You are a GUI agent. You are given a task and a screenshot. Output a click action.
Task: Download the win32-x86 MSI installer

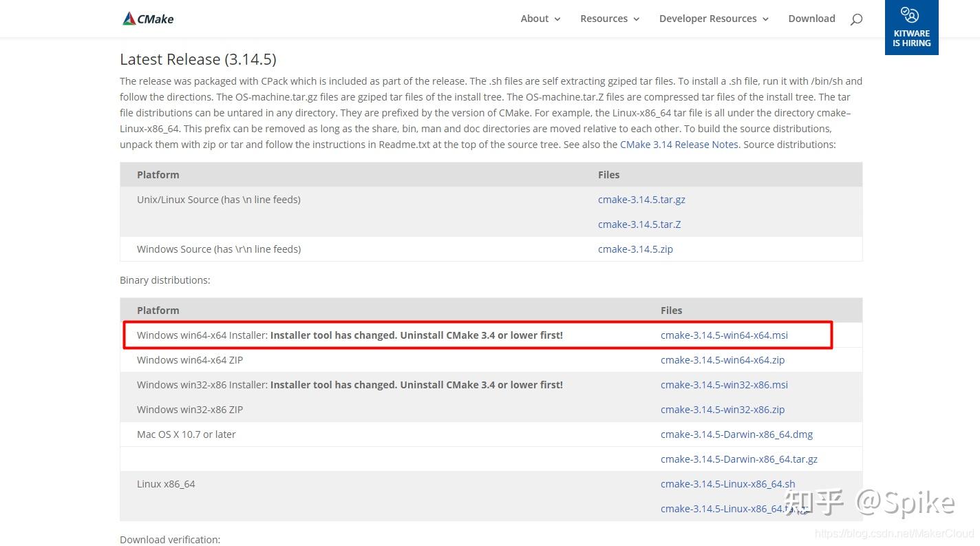(724, 385)
